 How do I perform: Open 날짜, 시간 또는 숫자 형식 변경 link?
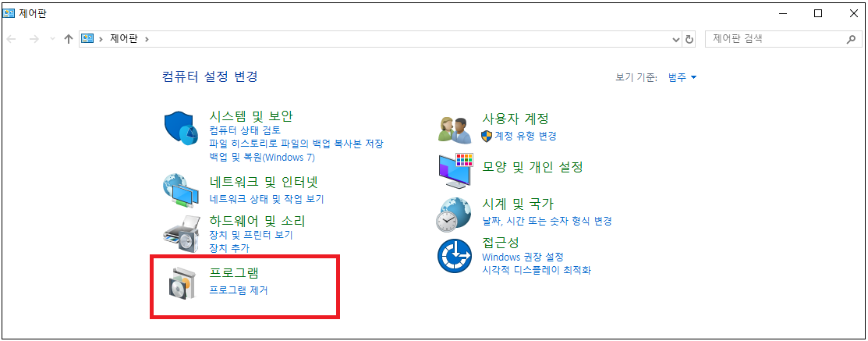pyautogui.click(x=547, y=221)
